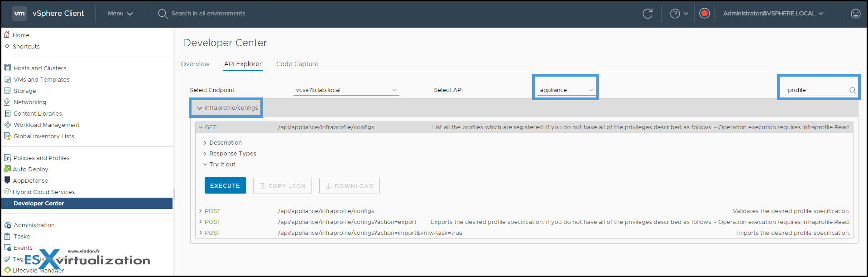This screenshot has height=277, width=868.
Task: Click the Networking icon
Action: pyautogui.click(x=7, y=102)
